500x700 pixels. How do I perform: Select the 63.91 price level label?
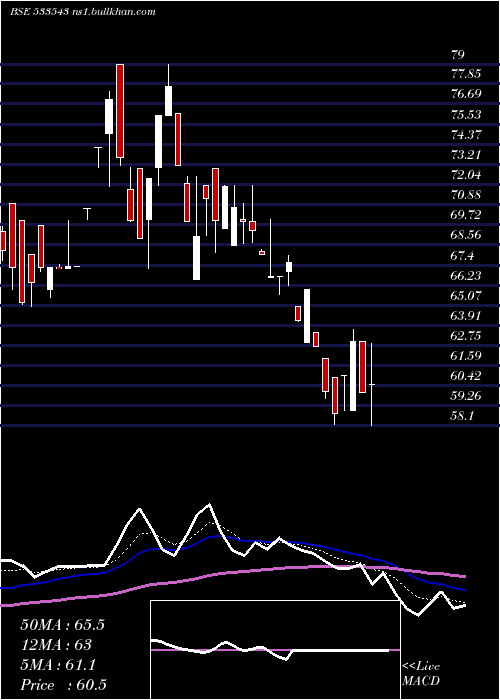466,316
